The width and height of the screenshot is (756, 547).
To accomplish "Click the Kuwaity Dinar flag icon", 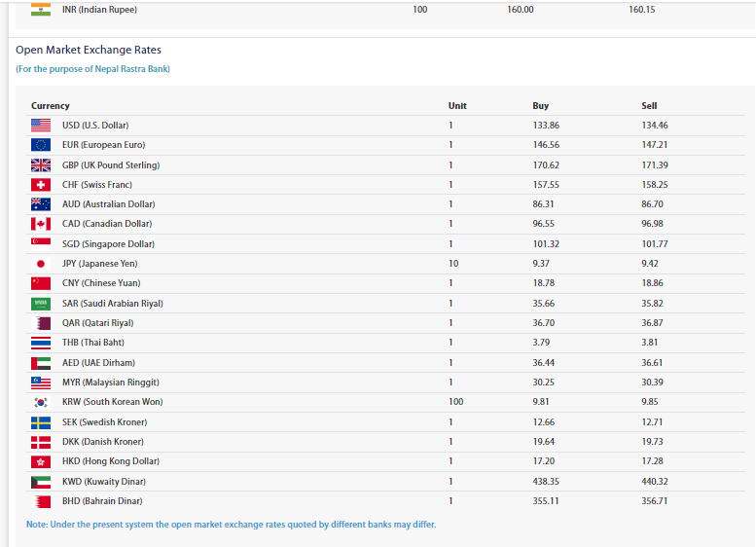I will coord(41,482).
